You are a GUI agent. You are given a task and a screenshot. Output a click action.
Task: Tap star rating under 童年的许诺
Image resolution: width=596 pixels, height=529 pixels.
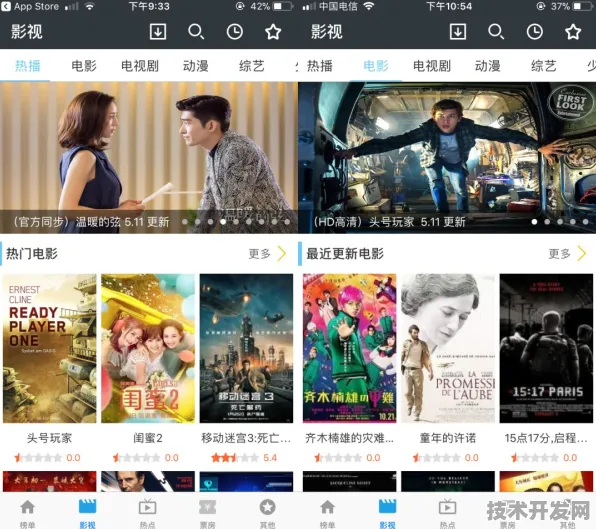click(445, 458)
